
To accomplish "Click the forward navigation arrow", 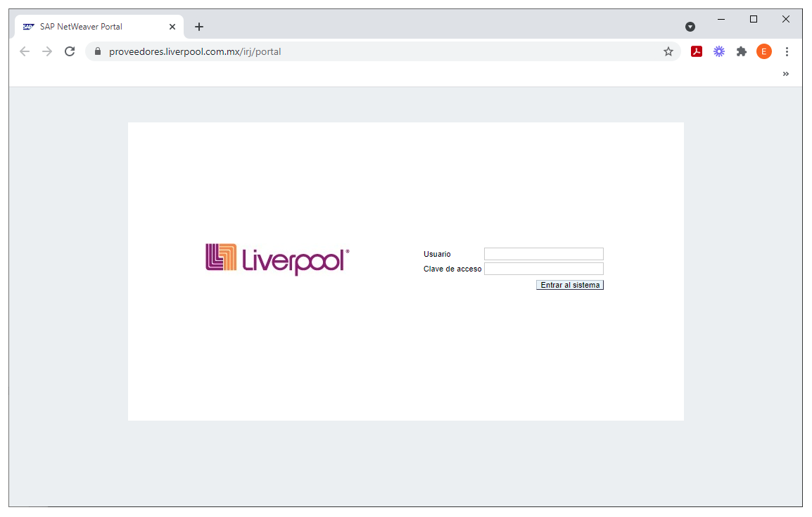I will click(x=47, y=51).
